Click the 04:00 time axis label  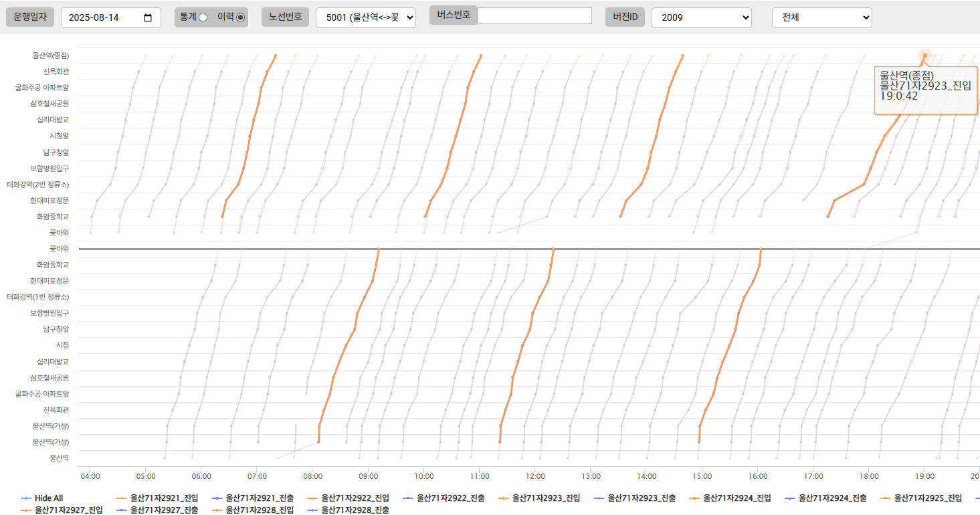[90, 476]
